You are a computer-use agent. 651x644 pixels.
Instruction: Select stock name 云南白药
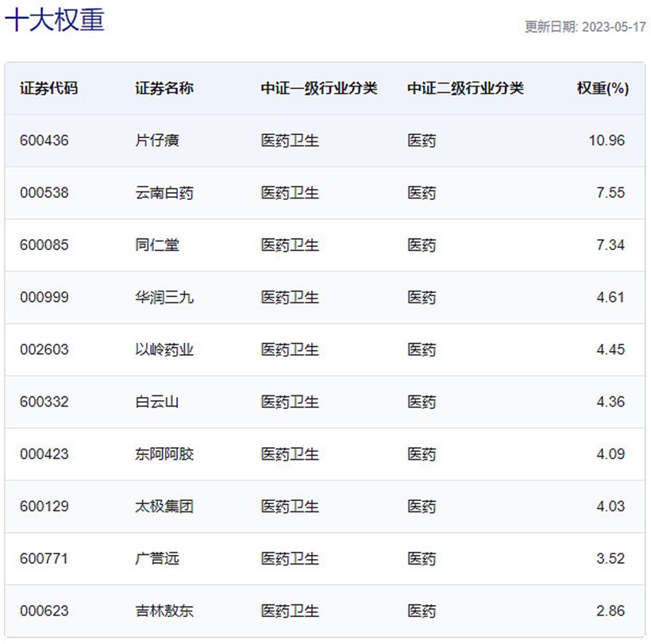tap(164, 193)
